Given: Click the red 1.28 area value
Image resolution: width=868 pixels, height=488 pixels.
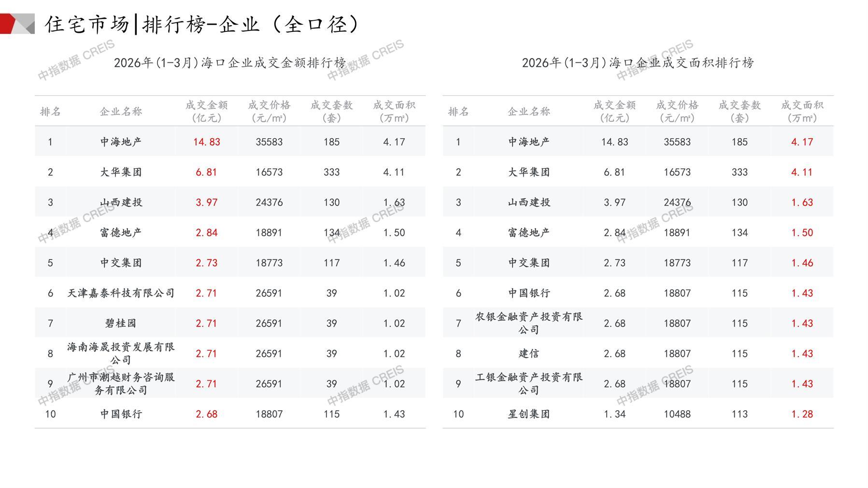Looking at the screenshot, I should [x=802, y=414].
